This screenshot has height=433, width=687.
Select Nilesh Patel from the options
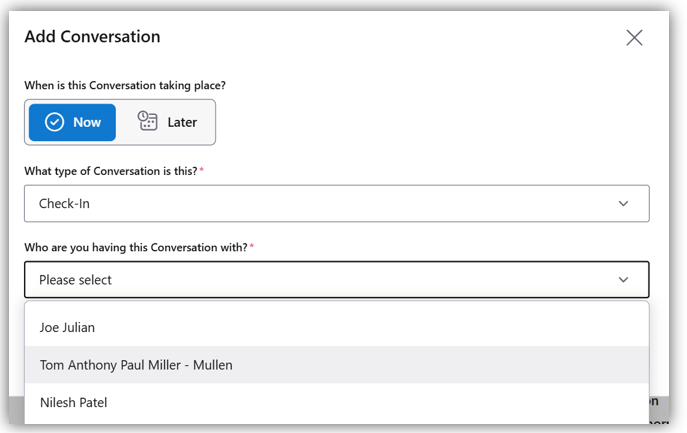(73, 402)
